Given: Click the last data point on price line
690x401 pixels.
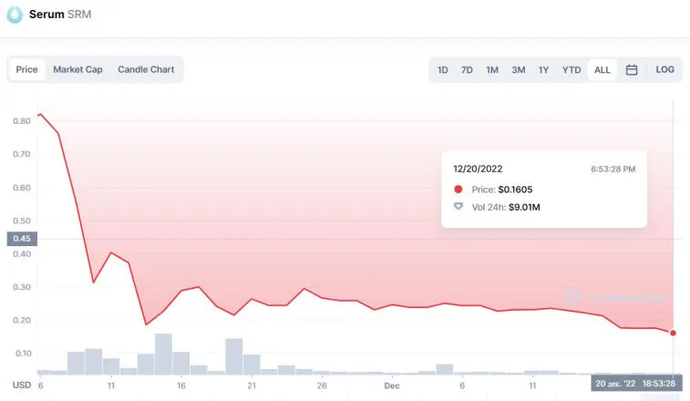Looking at the screenshot, I should click(673, 333).
